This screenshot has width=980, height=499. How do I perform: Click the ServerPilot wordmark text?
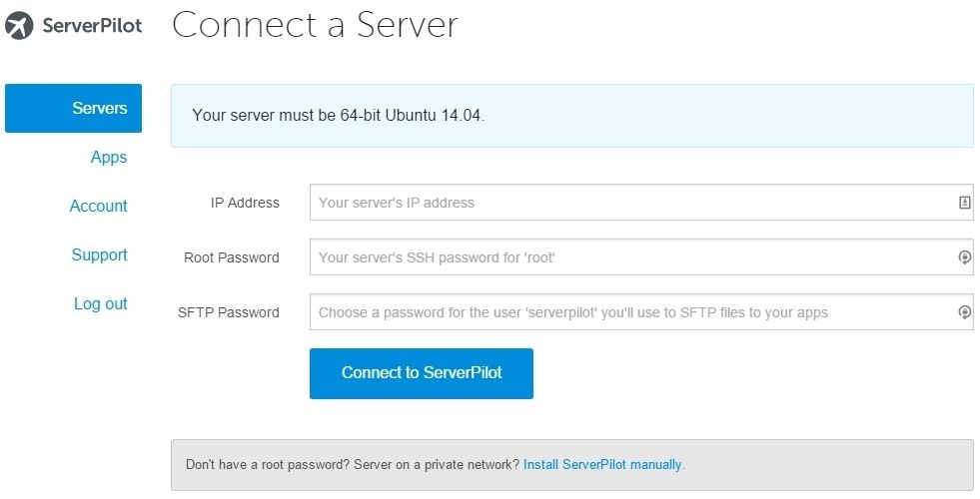coord(92,26)
